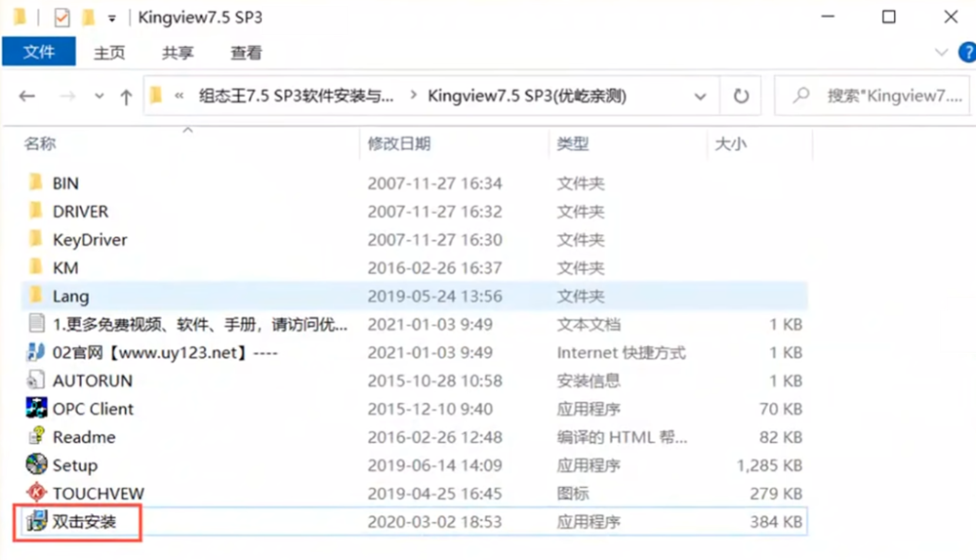Screen dimensions: 976x560
Task: Click the type 图标 in TOUCHVEW row
Action: click(x=573, y=494)
